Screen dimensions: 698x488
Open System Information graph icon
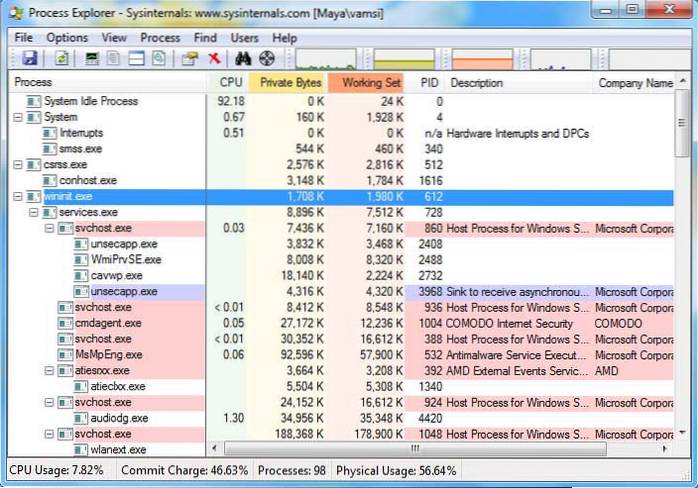click(92, 59)
